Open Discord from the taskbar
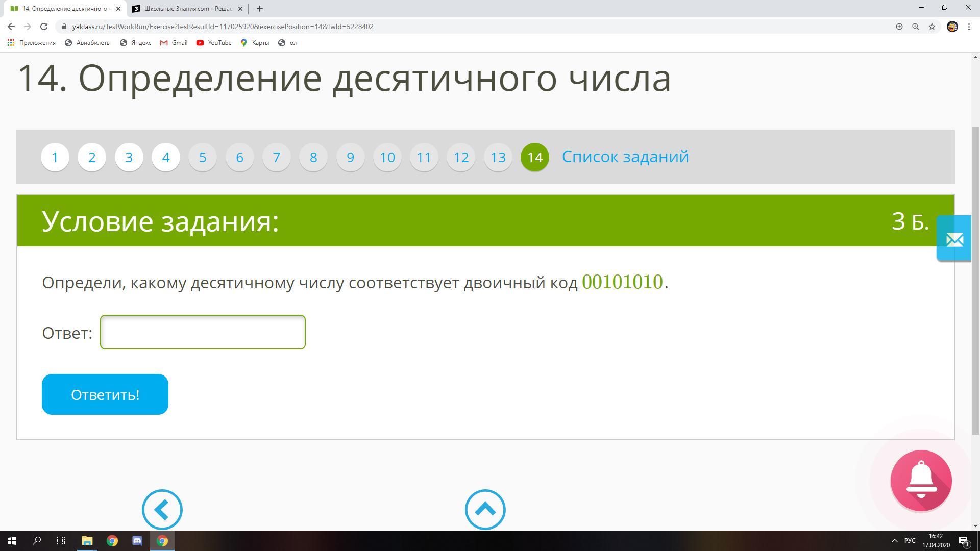This screenshot has height=551, width=980. [137, 541]
